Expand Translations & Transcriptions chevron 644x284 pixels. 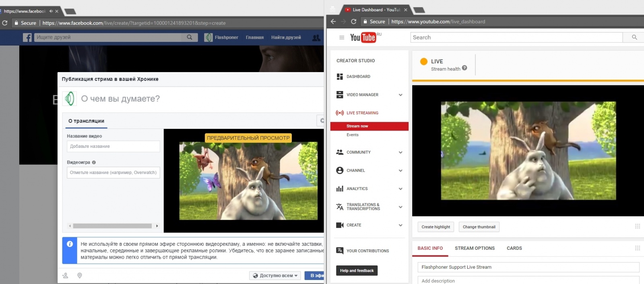pos(400,207)
